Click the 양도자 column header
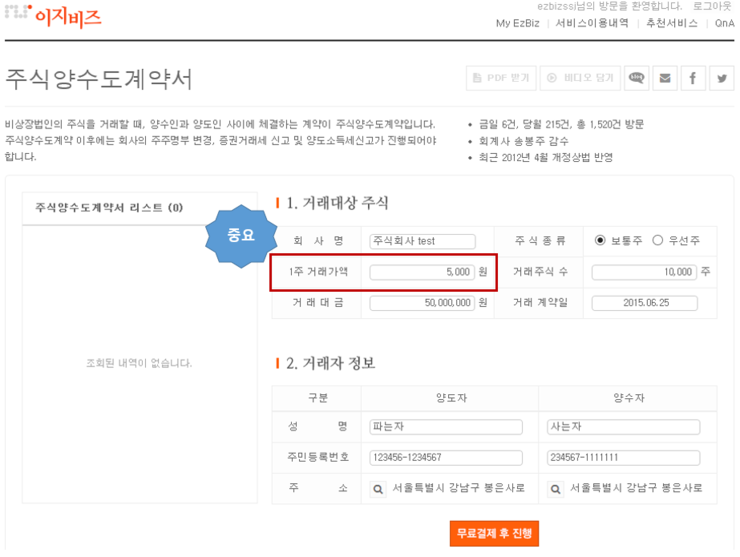The image size is (740, 557). (452, 398)
